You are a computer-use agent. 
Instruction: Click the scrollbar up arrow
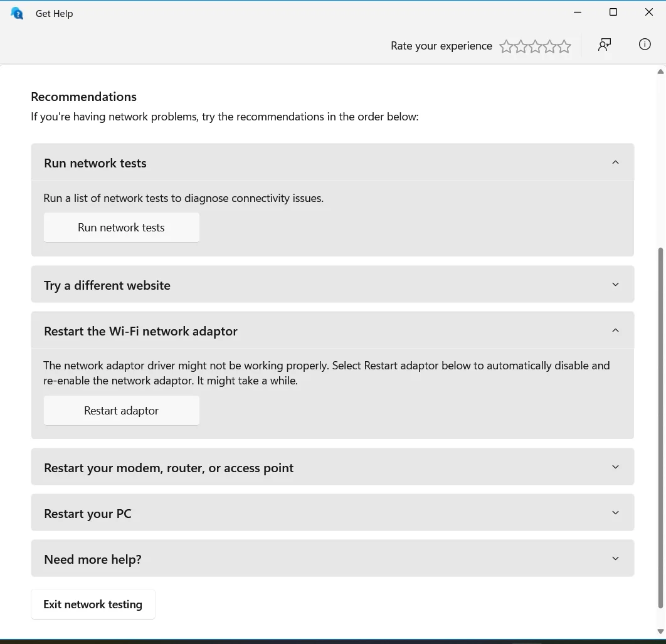pyautogui.click(x=660, y=71)
